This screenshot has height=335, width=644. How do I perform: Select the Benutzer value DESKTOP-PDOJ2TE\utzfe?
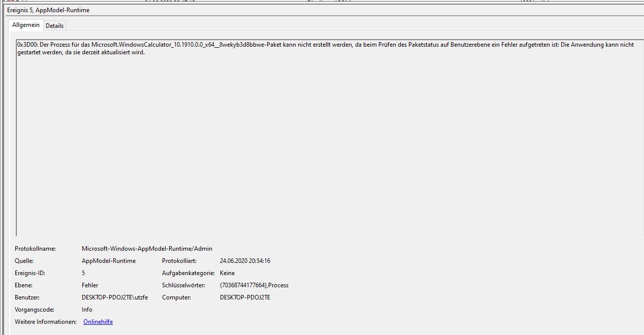(x=115, y=297)
